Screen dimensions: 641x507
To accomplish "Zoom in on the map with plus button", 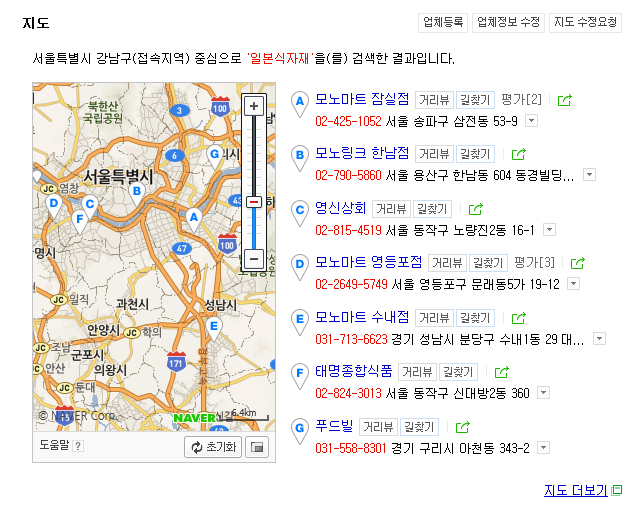I will tap(254, 106).
